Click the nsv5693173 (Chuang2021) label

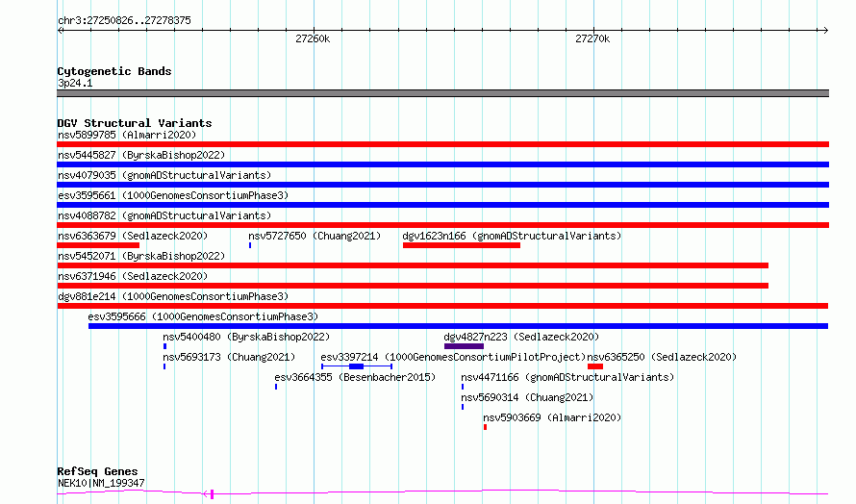[x=229, y=357]
